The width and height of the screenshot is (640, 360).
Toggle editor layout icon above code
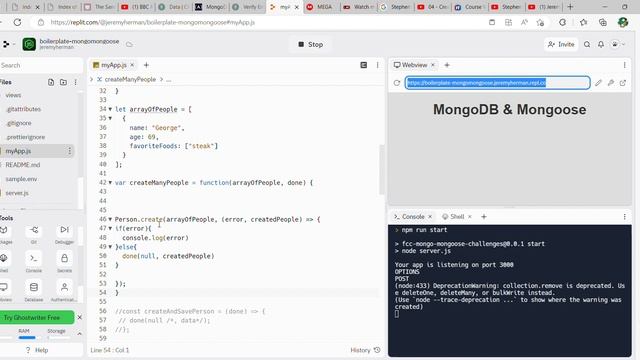click(364, 65)
